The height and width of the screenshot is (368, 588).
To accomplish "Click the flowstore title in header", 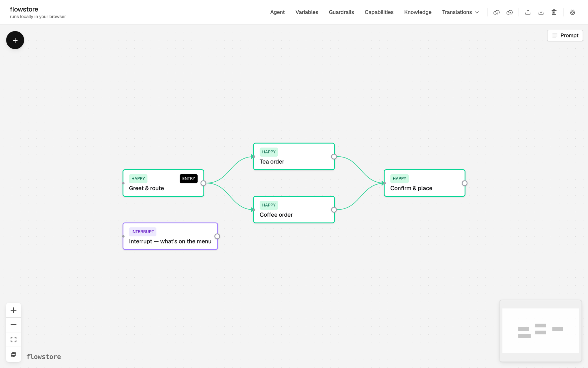I will coord(24,9).
